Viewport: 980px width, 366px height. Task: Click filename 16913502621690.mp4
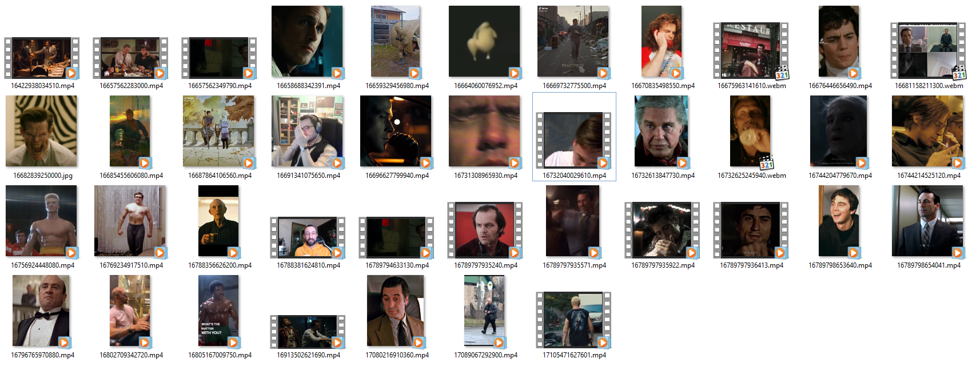pyautogui.click(x=309, y=355)
